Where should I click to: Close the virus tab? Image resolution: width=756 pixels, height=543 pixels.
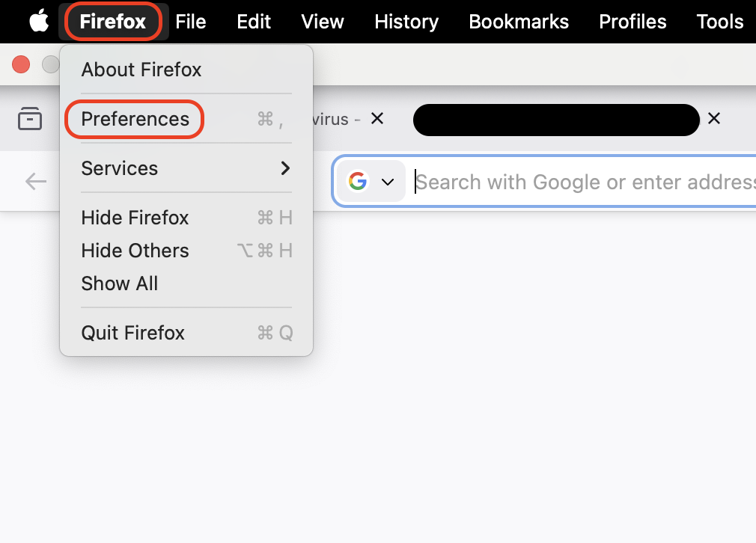point(377,118)
